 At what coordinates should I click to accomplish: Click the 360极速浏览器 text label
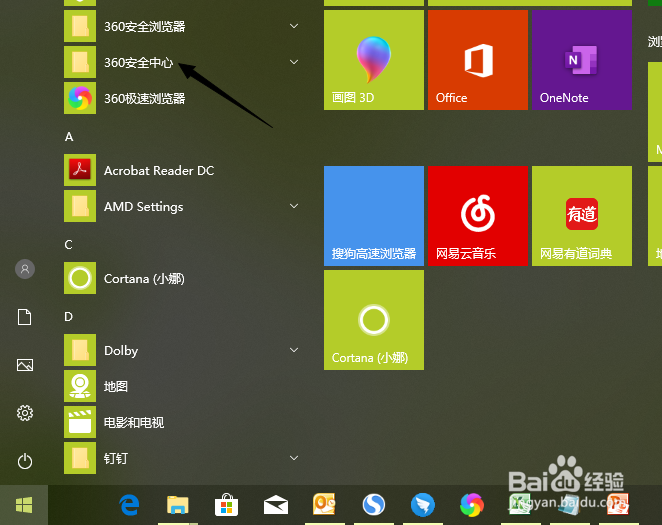pyautogui.click(x=144, y=98)
